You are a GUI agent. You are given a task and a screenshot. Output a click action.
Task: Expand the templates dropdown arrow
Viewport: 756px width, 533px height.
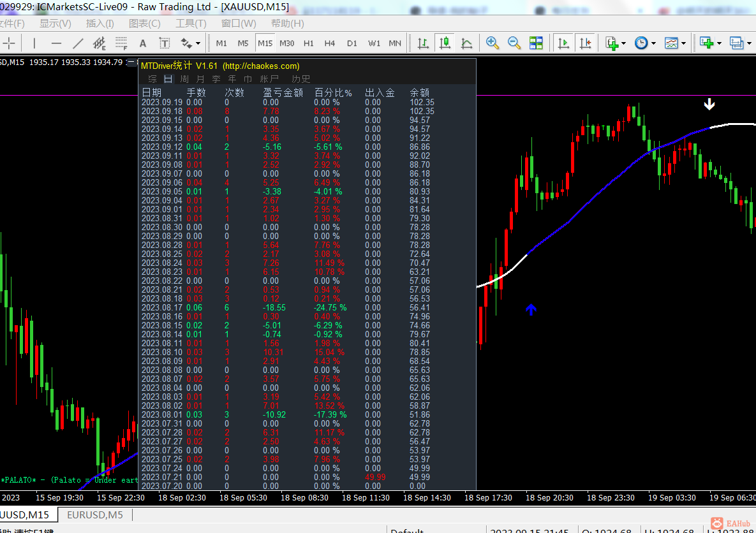point(683,43)
